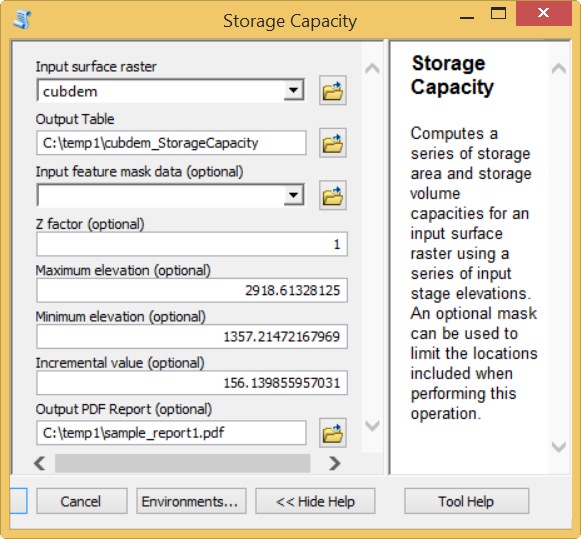The height and width of the screenshot is (539, 581).
Task: Focus the Incremental value text box
Action: (x=192, y=383)
